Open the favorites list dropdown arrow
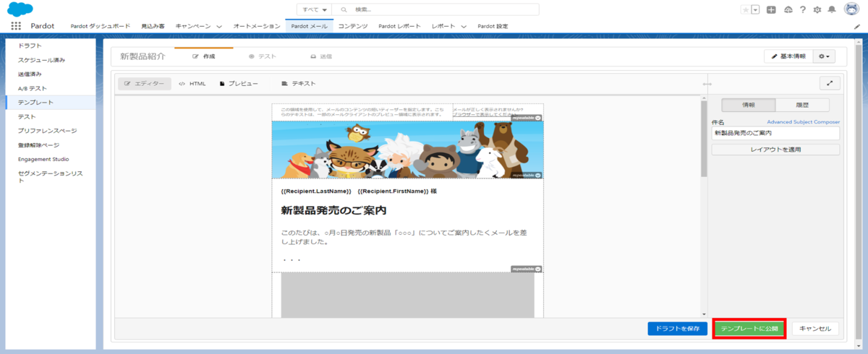The image size is (868, 354). pyautogui.click(x=755, y=9)
